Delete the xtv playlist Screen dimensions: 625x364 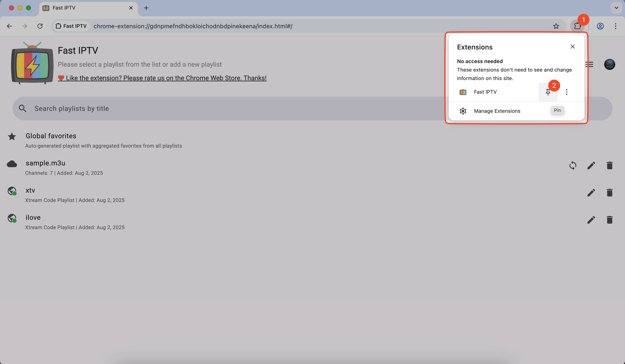coord(609,193)
